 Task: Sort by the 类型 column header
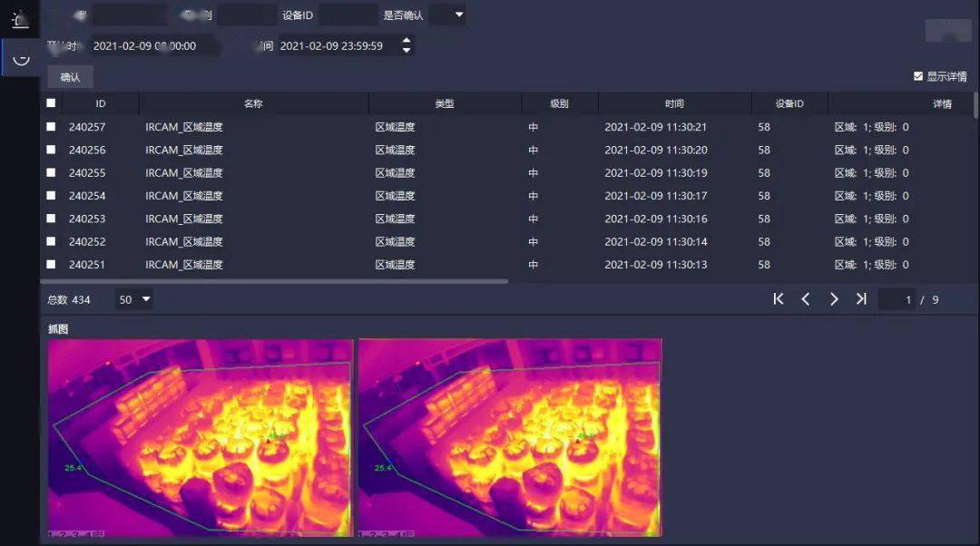445,103
